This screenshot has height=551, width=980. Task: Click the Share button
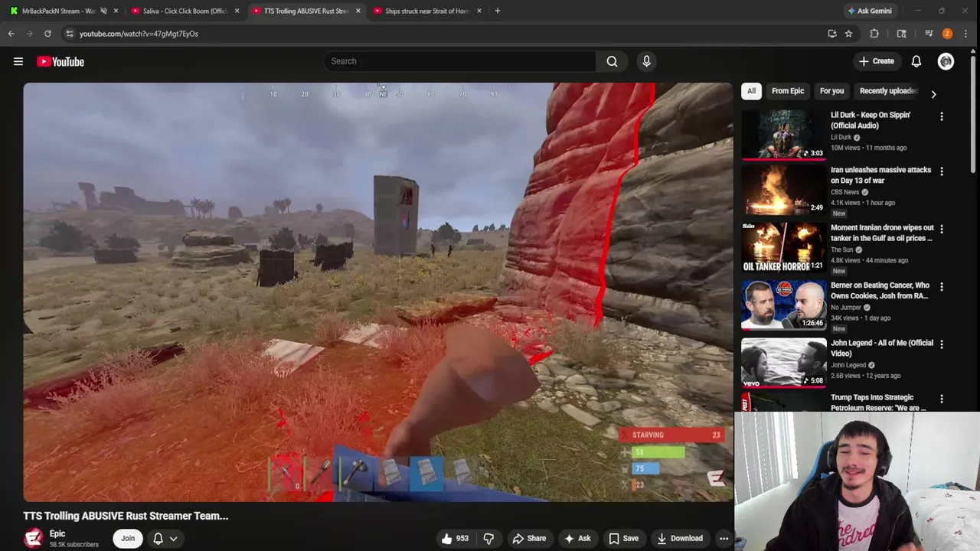tap(529, 539)
